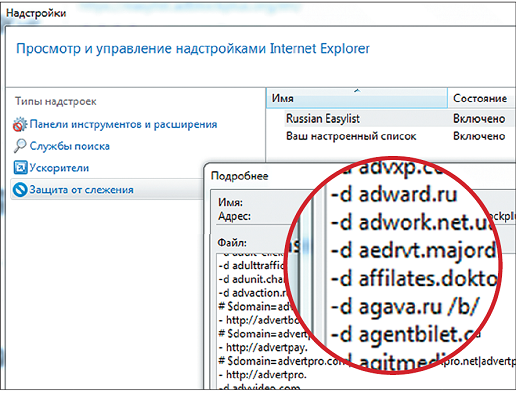Click the Подробнее dialog title

point(240,176)
